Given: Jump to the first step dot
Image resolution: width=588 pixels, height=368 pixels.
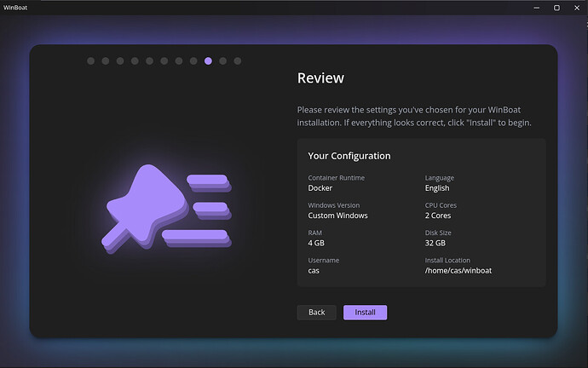Looking at the screenshot, I should click(91, 61).
